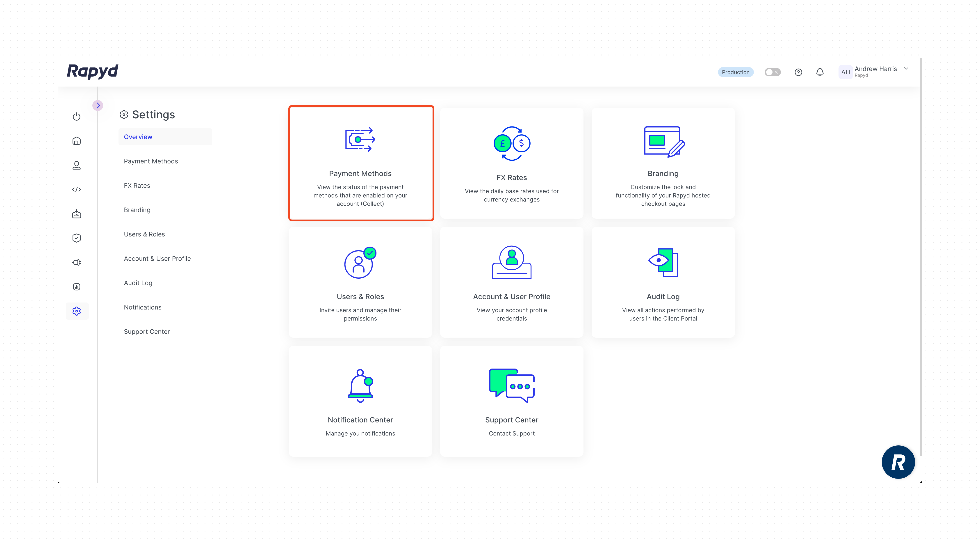
Task: Open Users & Roles in settings menu
Action: tap(144, 234)
